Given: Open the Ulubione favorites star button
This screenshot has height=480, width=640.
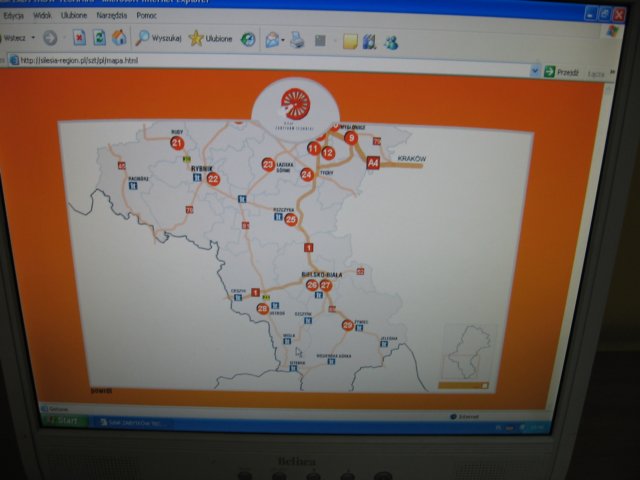Looking at the screenshot, I should [x=210, y=39].
